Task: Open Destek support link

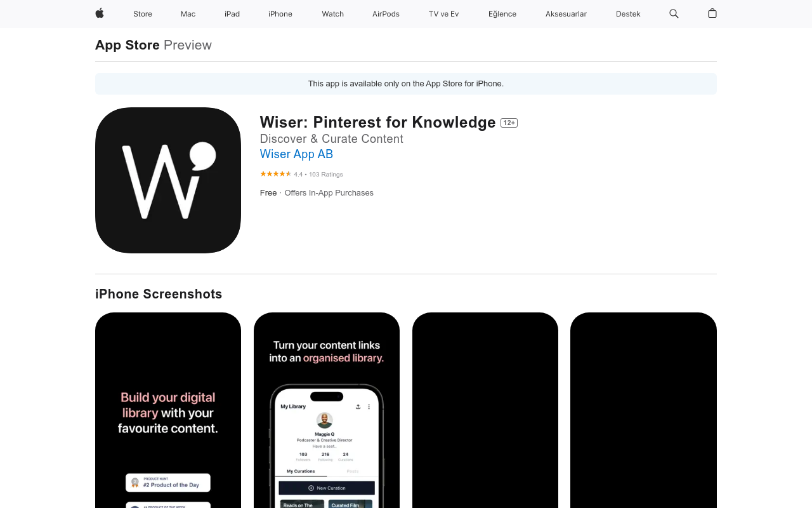Action: click(628, 14)
